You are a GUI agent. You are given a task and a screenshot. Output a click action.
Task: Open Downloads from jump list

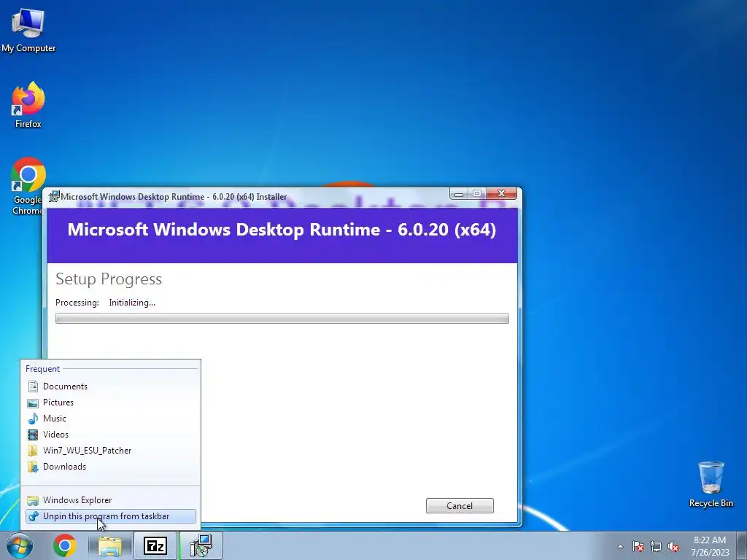[x=111, y=467]
